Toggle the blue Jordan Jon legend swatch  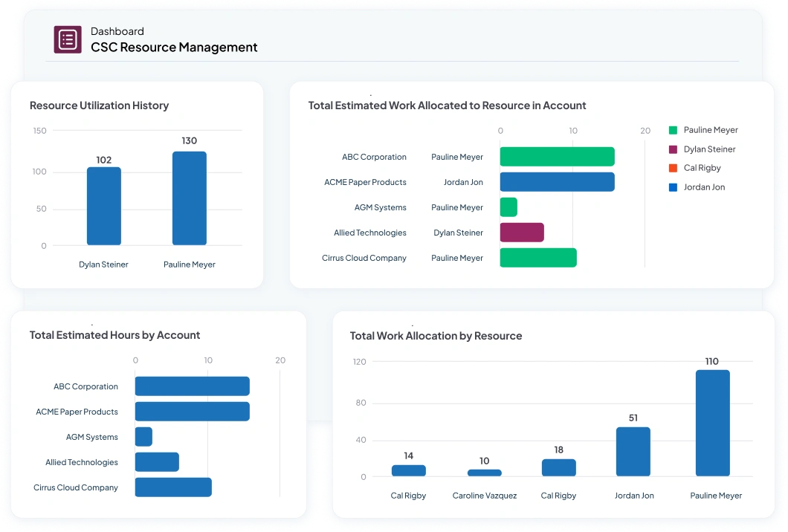tap(673, 187)
